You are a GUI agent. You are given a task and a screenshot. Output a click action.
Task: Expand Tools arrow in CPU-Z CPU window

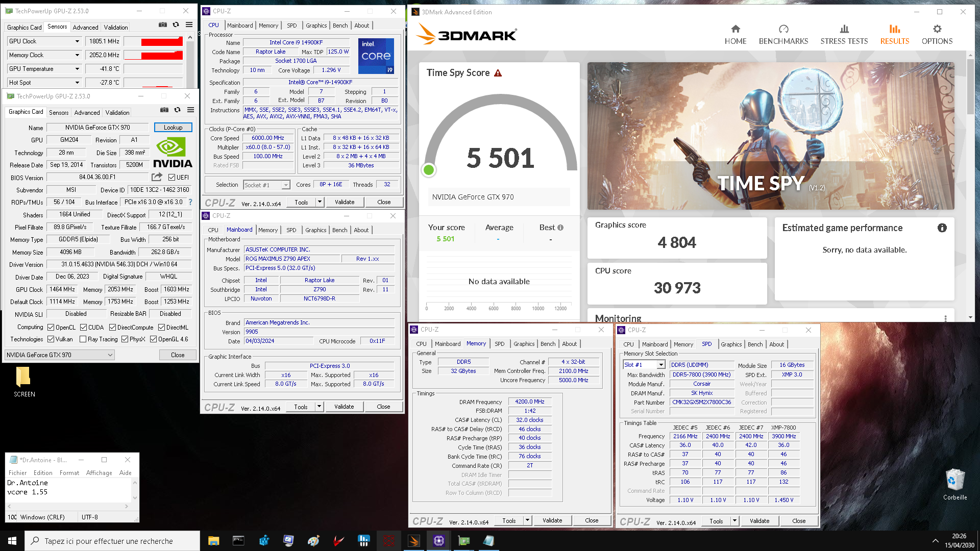(320, 202)
